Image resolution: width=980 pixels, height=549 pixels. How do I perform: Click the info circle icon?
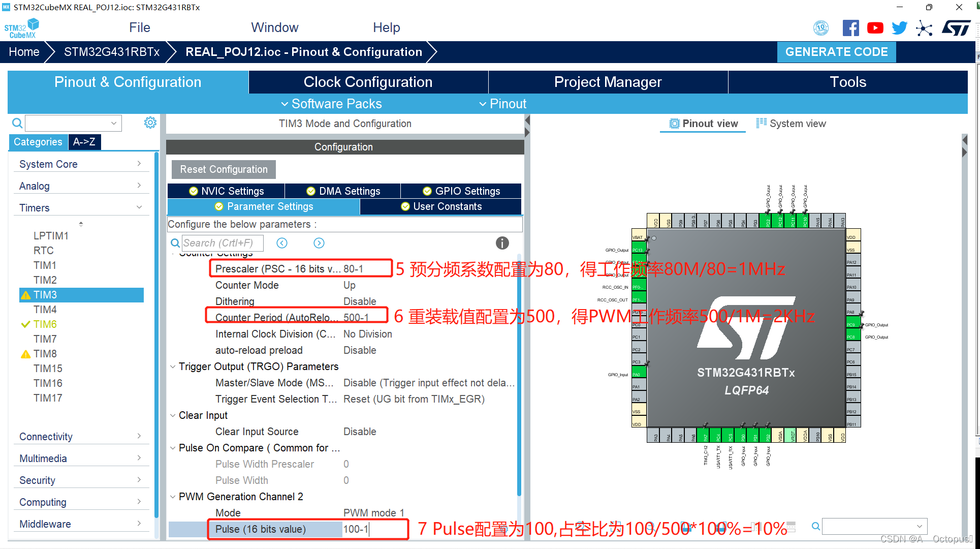(x=502, y=243)
